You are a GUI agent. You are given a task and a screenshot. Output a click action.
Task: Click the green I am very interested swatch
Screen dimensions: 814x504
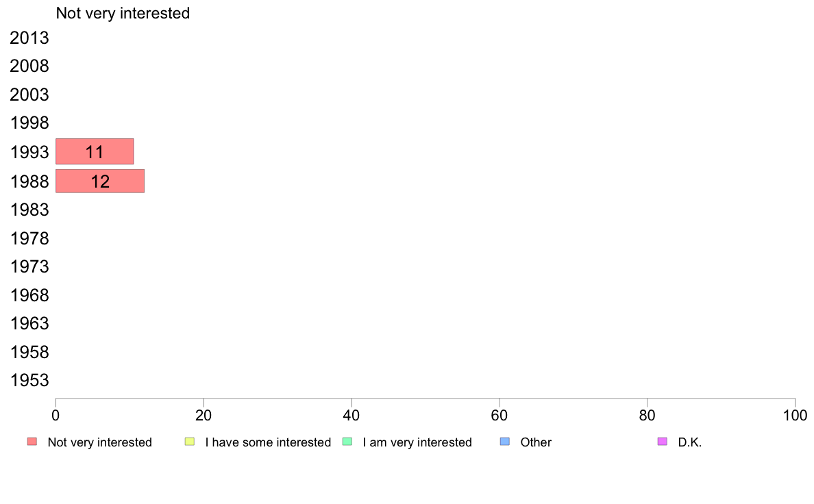coord(347,442)
